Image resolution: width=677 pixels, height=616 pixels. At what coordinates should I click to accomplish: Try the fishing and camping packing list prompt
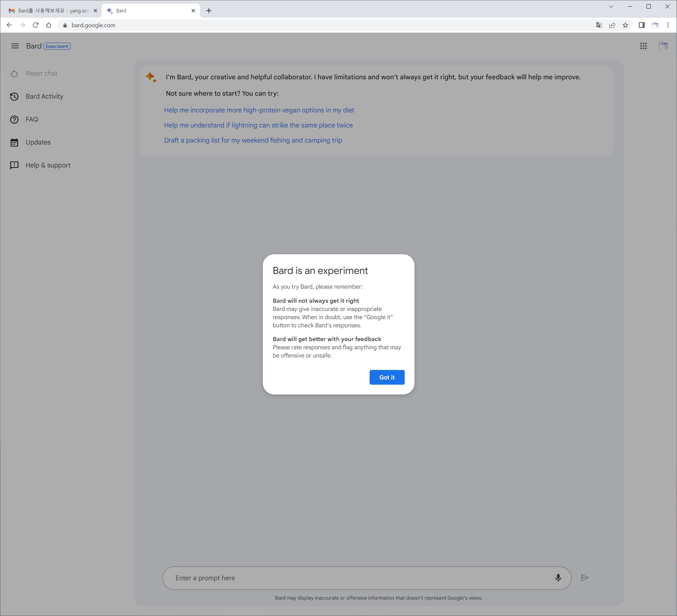coord(253,140)
